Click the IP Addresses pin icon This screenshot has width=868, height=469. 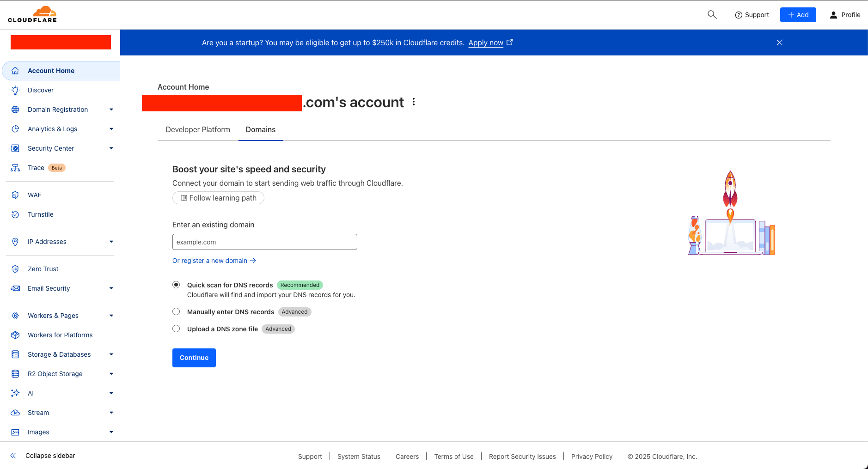click(x=15, y=242)
